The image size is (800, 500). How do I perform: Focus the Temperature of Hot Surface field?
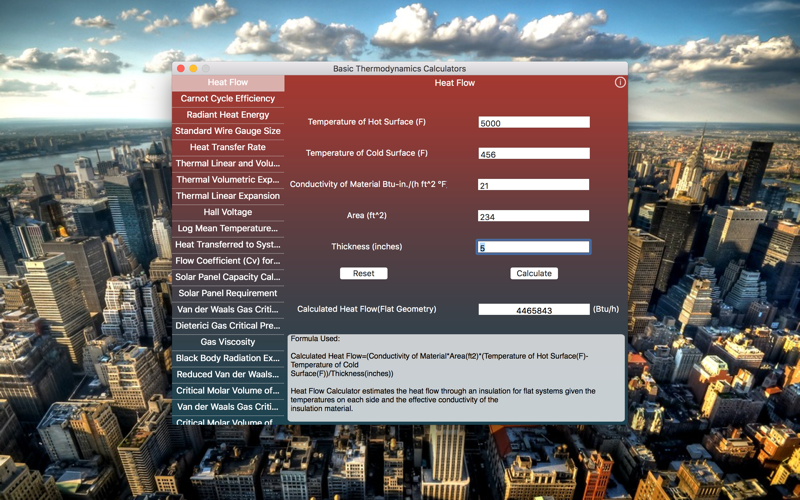click(534, 122)
